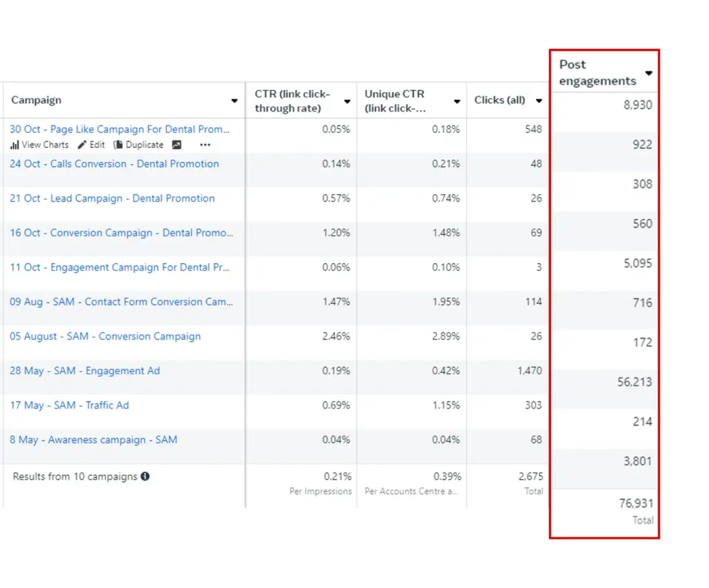Open 21 Oct Lead Campaign link
The width and height of the screenshot is (709, 588).
(112, 199)
